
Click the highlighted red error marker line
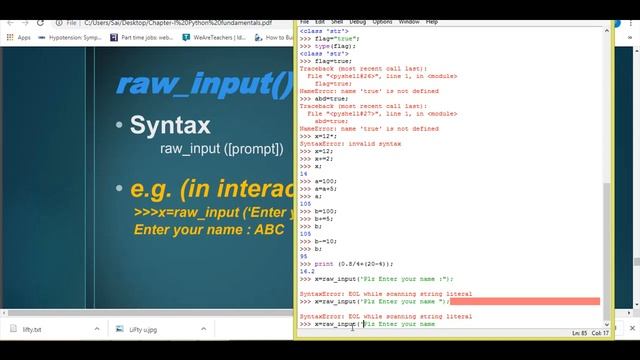(525, 302)
